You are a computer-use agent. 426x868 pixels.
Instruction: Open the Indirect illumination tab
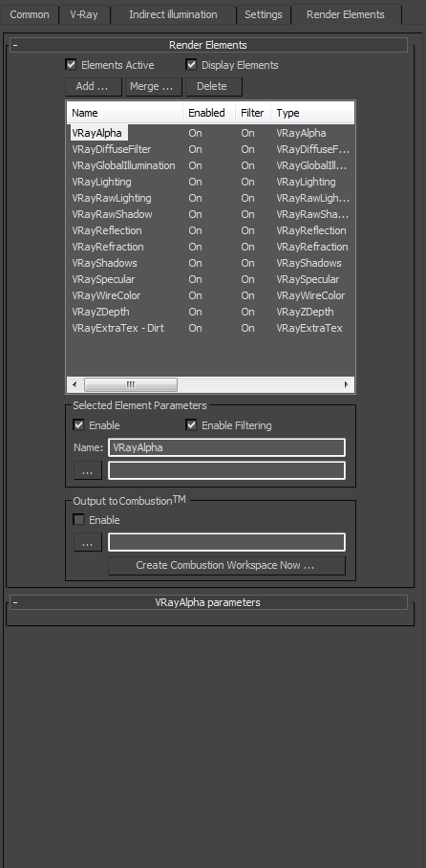(173, 14)
